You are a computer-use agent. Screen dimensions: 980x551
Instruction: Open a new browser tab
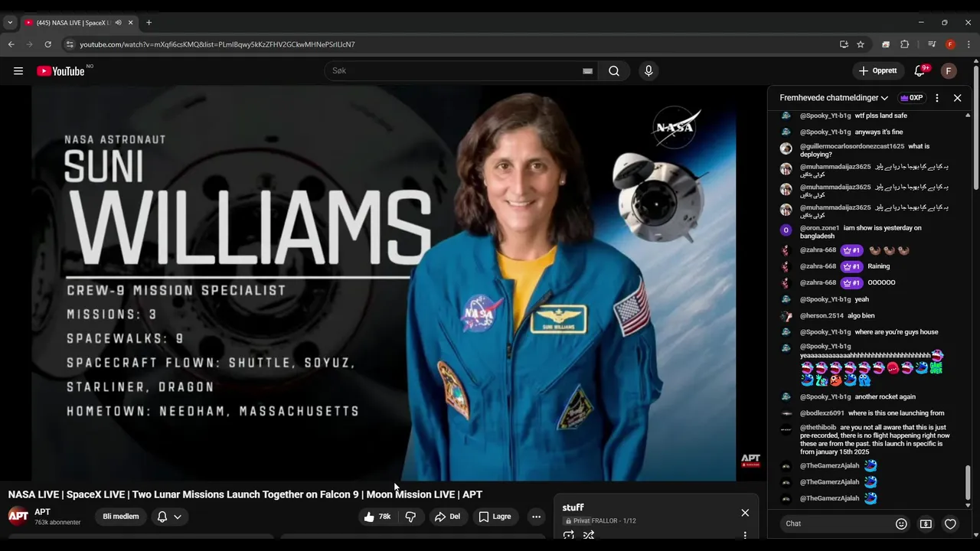pos(149,23)
